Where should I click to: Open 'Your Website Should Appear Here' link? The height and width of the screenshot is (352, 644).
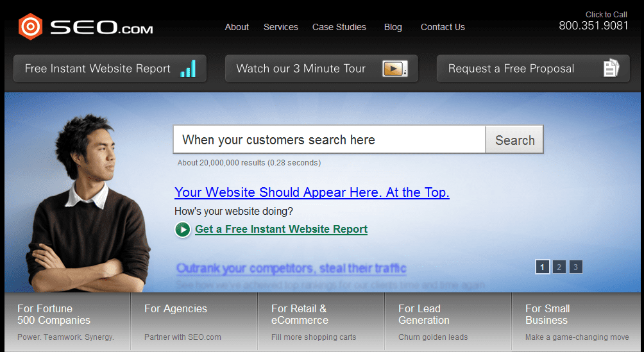(312, 192)
